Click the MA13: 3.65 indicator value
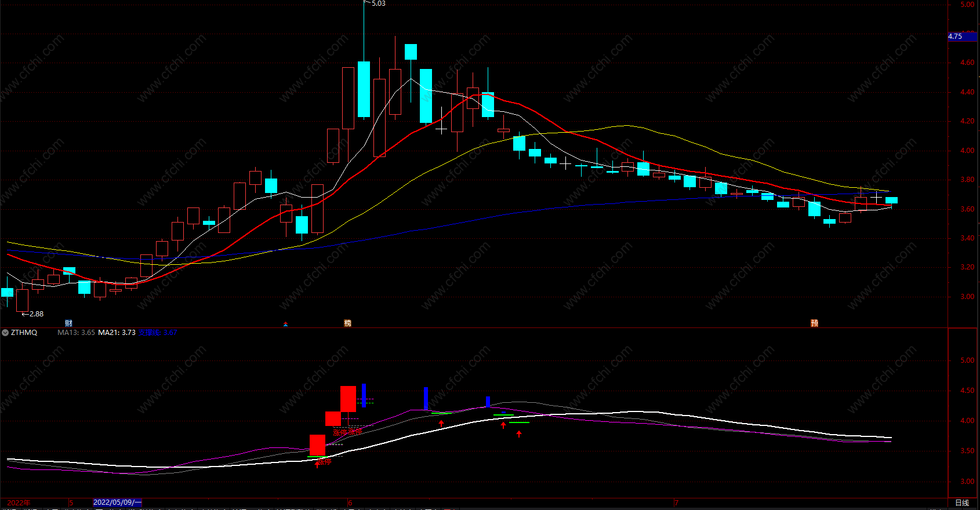This screenshot has width=980, height=510. click(x=76, y=333)
